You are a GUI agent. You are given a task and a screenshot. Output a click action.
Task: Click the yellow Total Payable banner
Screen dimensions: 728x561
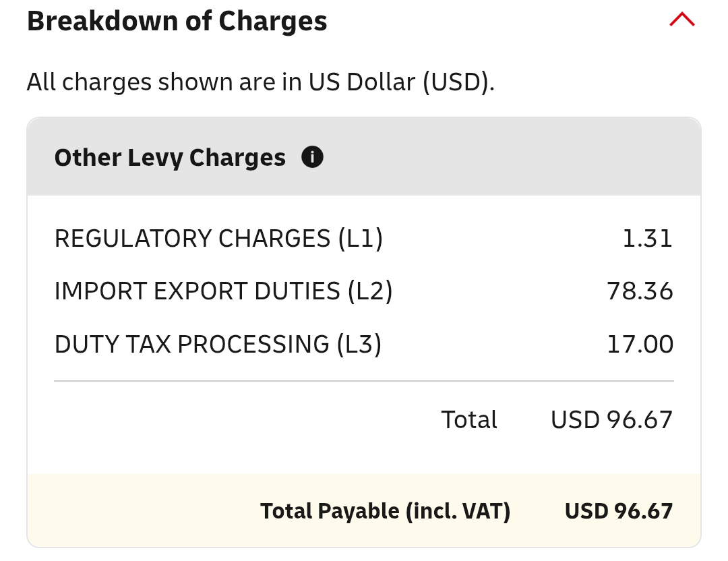coord(364,510)
